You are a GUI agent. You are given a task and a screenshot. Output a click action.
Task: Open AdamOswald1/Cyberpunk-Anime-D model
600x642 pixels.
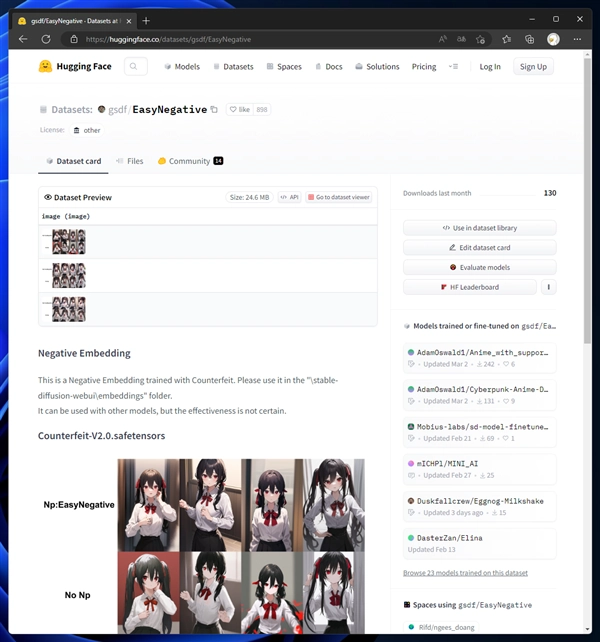480,395
